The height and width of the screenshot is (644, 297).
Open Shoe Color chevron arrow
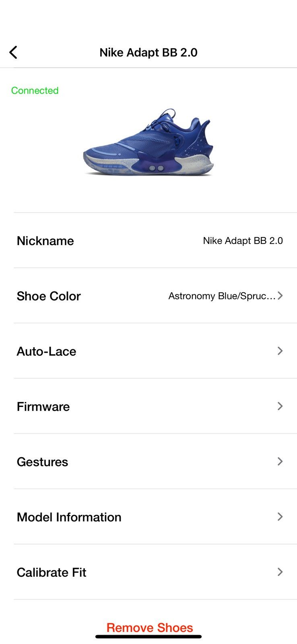pyautogui.click(x=280, y=296)
